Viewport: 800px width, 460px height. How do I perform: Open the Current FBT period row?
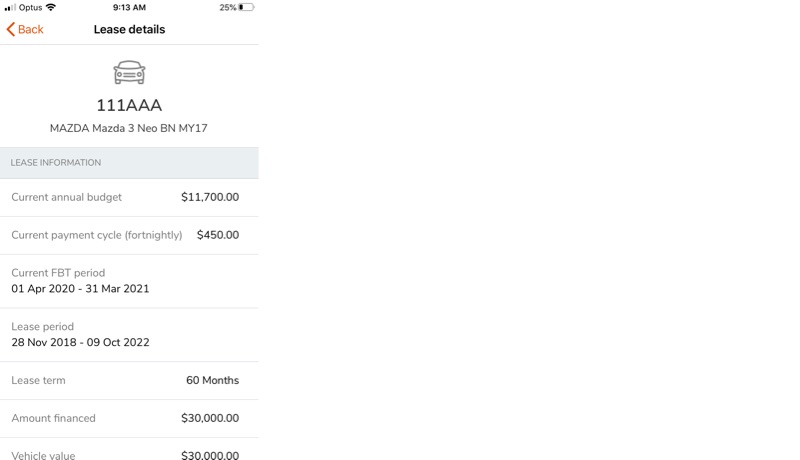pos(129,281)
